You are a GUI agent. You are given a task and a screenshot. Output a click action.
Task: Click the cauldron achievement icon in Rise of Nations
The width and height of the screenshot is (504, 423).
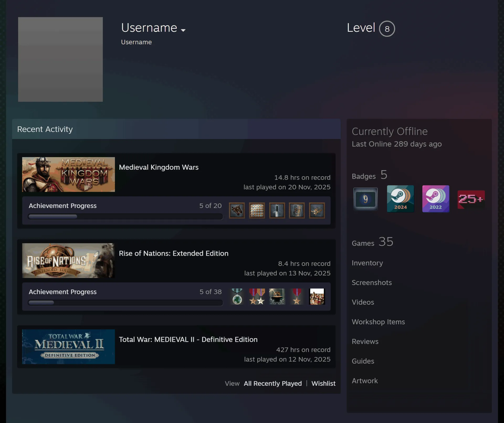277,297
